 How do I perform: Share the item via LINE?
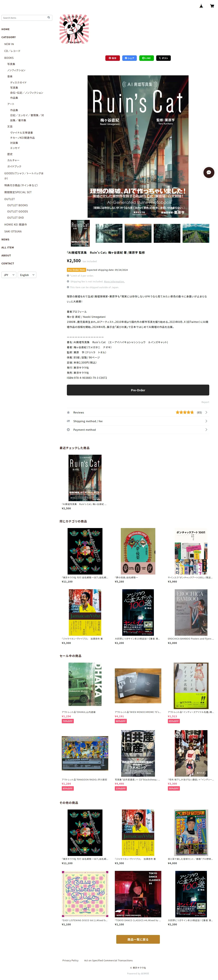pyautogui.click(x=146, y=58)
